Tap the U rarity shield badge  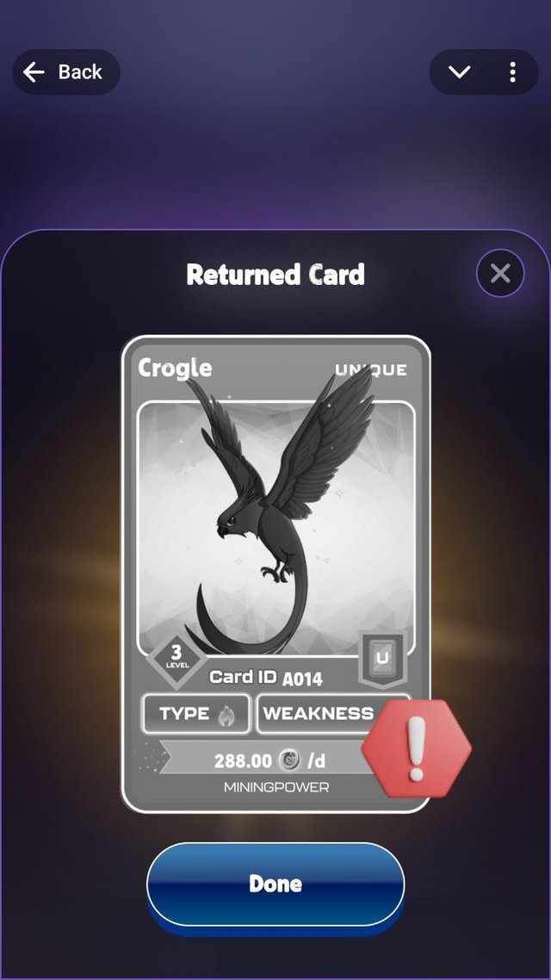pos(382,658)
